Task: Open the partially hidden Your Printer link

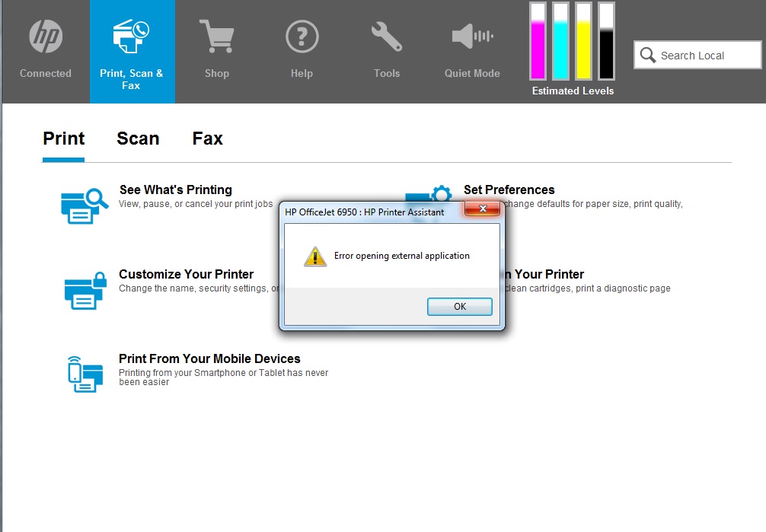Action: 544,274
